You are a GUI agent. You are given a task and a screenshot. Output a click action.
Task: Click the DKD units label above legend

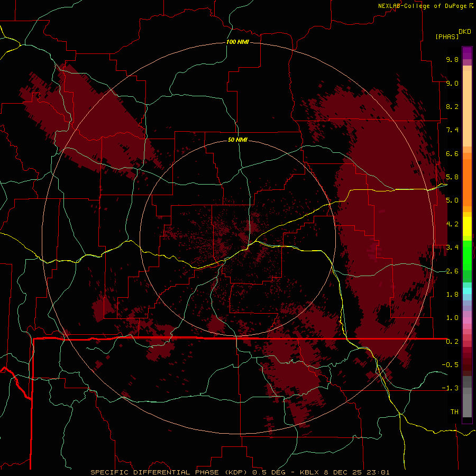click(x=465, y=32)
